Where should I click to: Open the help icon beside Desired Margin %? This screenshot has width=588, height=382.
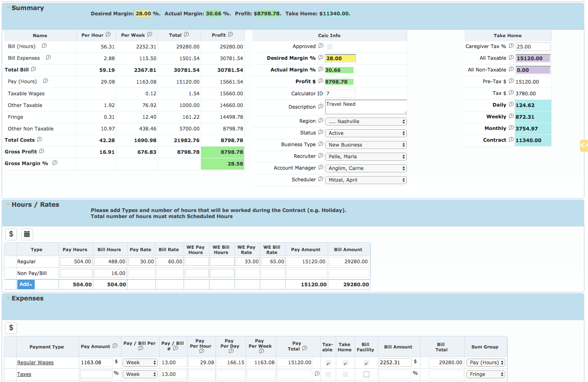coord(321,58)
